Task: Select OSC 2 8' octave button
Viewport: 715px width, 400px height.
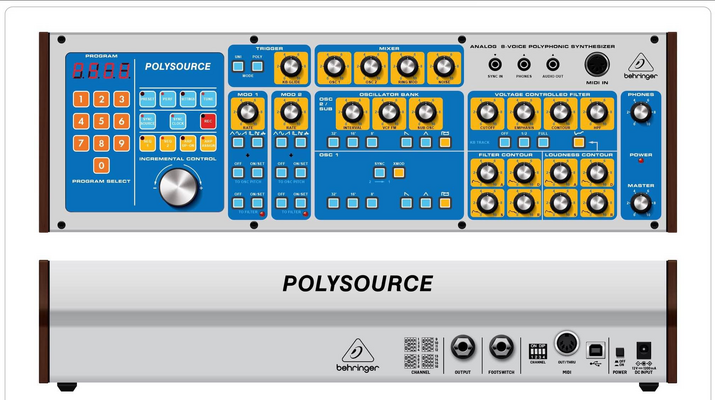Action: click(372, 142)
